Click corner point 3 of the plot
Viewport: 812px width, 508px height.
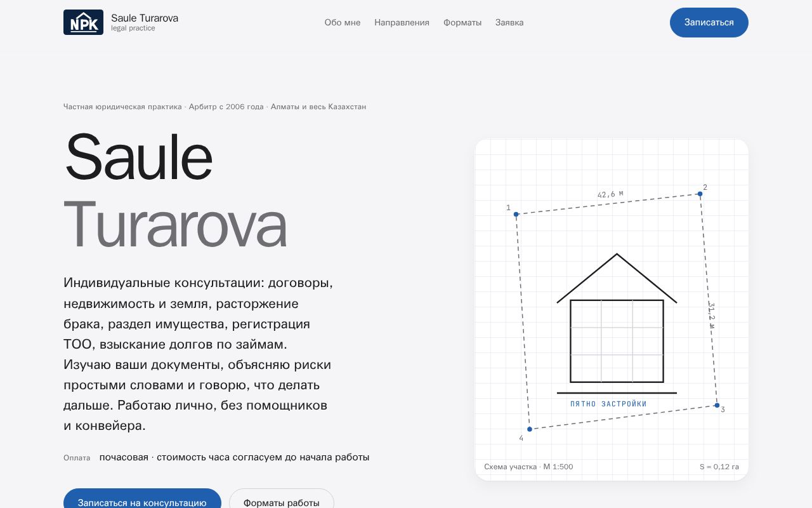[x=717, y=405]
